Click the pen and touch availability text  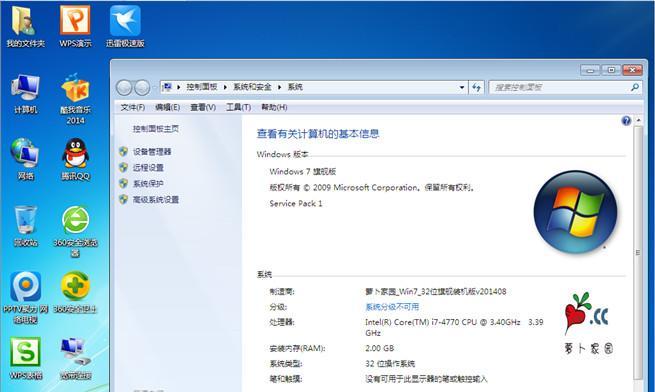pyautogui.click(x=426, y=379)
